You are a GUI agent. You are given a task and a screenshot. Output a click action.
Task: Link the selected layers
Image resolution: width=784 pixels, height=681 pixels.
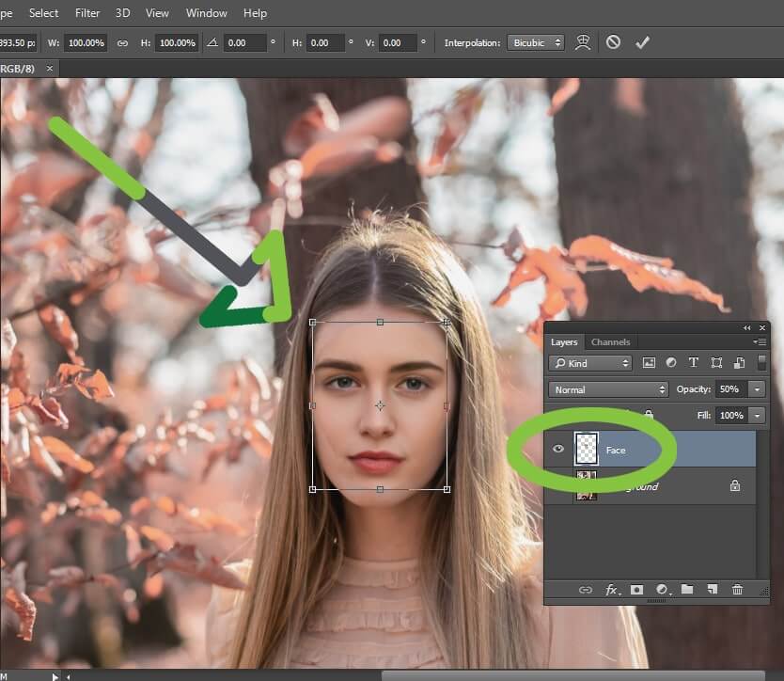(x=587, y=590)
